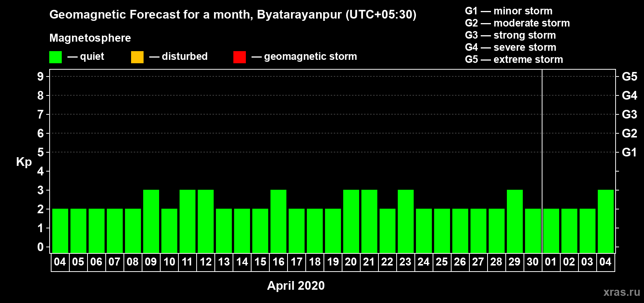The image size is (644, 303).
Task: Click the G1 label on right axis
Action: point(630,152)
